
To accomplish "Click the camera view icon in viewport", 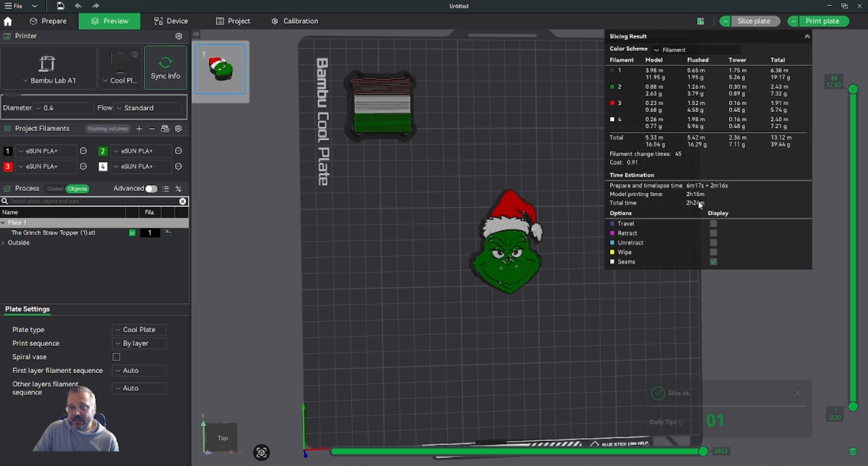I will pos(261,452).
